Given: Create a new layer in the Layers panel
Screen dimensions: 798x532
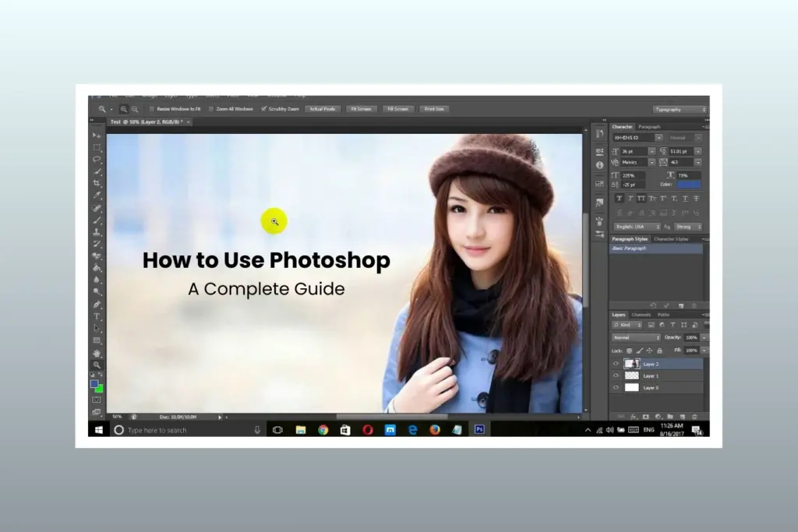Looking at the screenshot, I should pyautogui.click(x=683, y=416).
